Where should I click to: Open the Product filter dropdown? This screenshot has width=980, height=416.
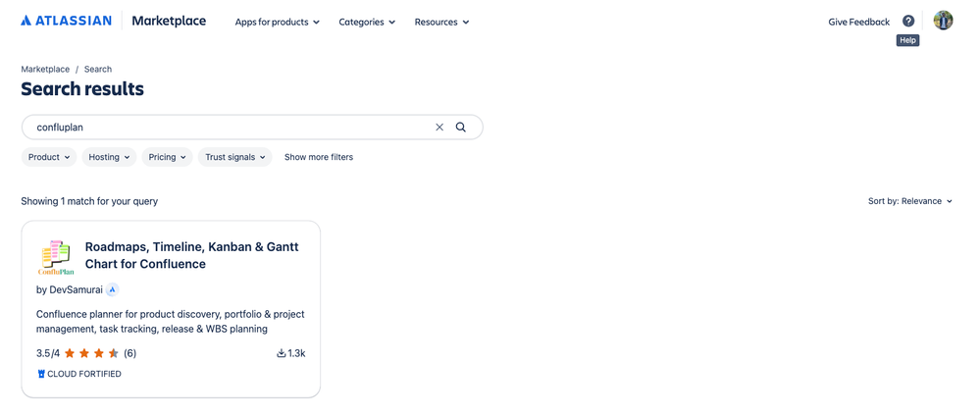click(x=49, y=157)
